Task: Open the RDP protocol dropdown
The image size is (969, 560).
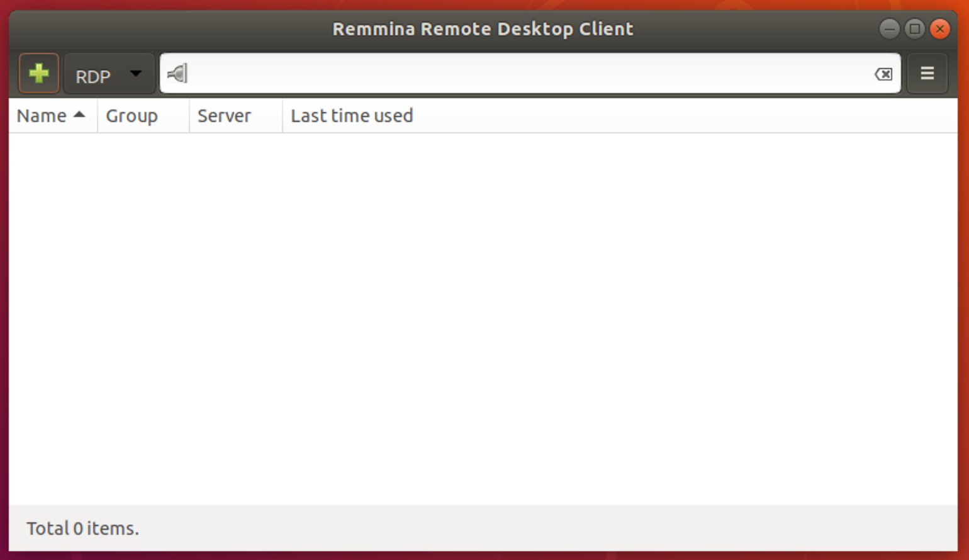Action: pos(109,74)
